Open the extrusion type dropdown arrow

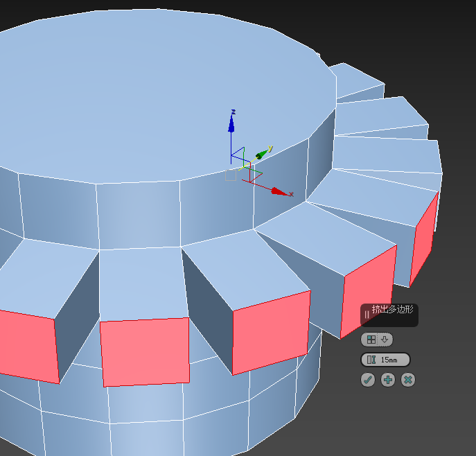tap(385, 340)
